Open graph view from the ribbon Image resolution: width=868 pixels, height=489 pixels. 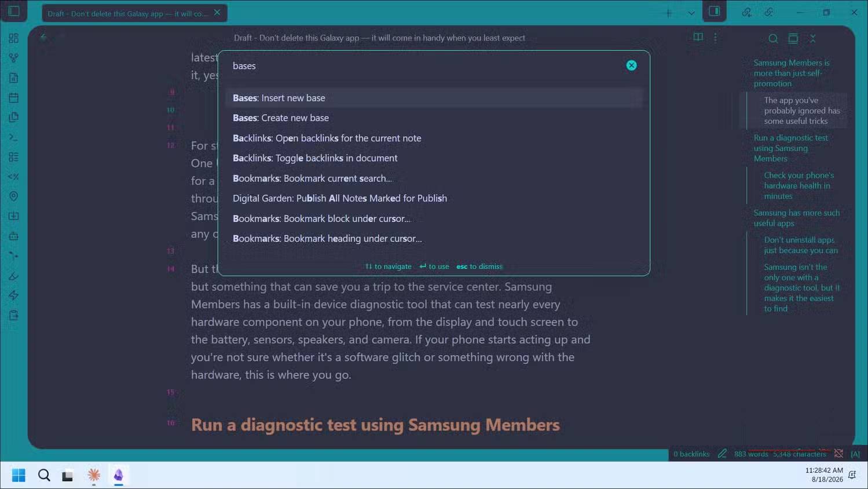click(14, 58)
